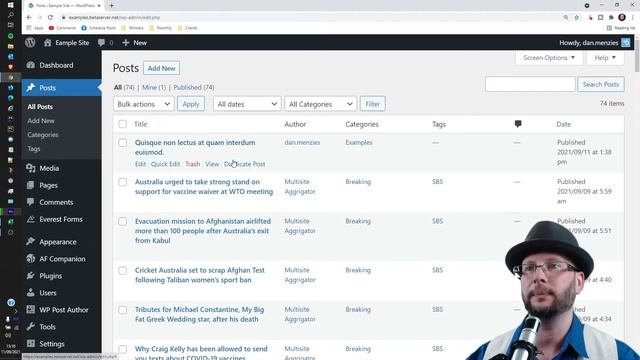Check the Australia urged vaccine waiver post
The height and width of the screenshot is (360, 640).
coord(122,182)
